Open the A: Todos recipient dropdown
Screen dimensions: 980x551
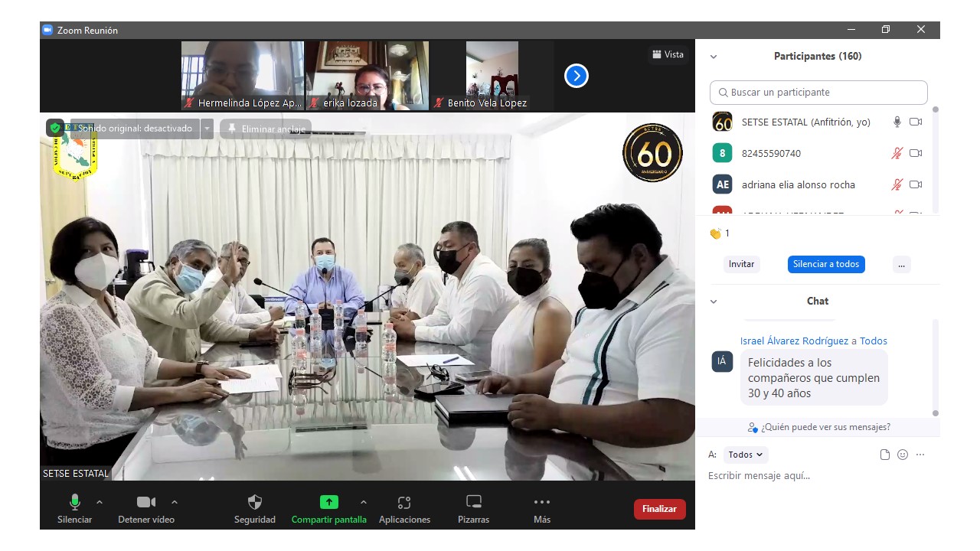coord(745,455)
